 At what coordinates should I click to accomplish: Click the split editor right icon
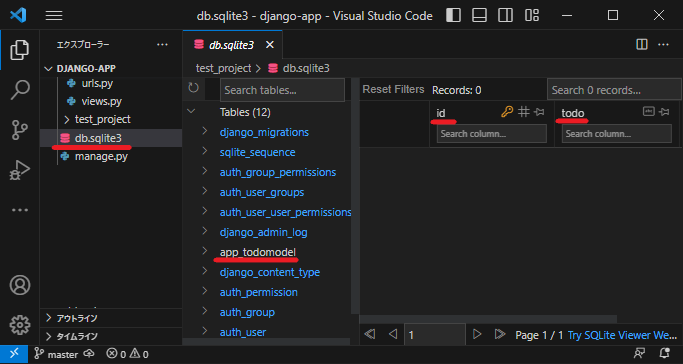click(642, 44)
